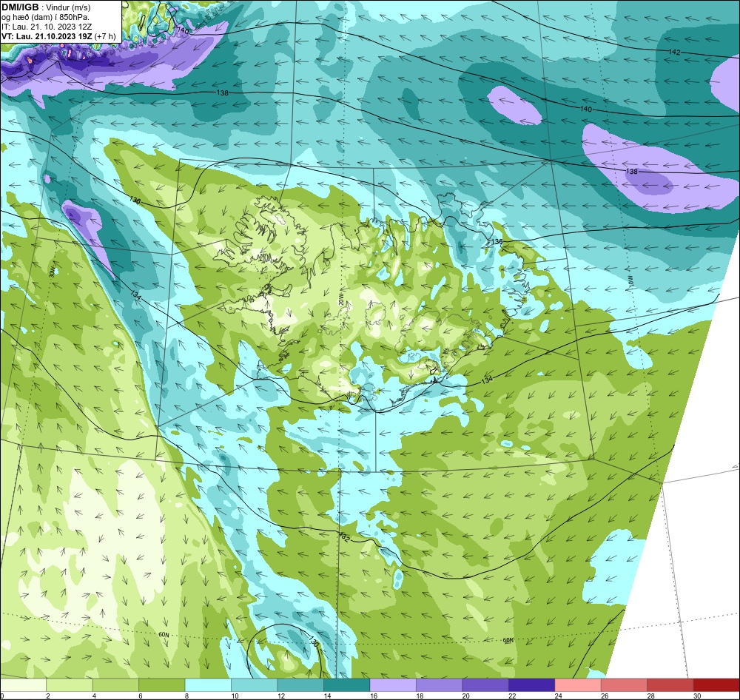Select the 30W longitude label
This screenshot has height=700, width=740.
click(x=52, y=272)
